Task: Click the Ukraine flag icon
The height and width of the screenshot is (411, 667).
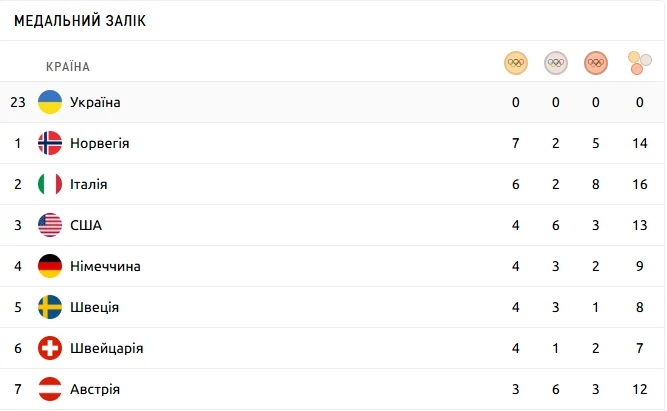Action: [x=50, y=102]
